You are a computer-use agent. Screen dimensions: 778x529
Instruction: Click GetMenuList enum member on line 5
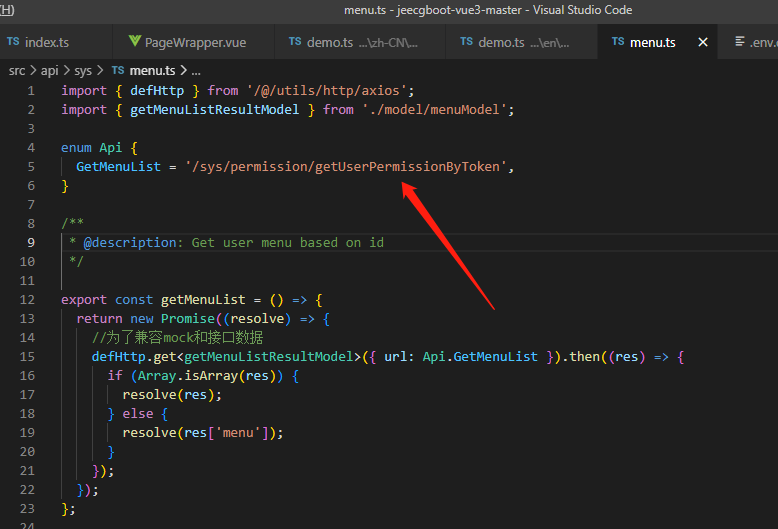click(118, 167)
